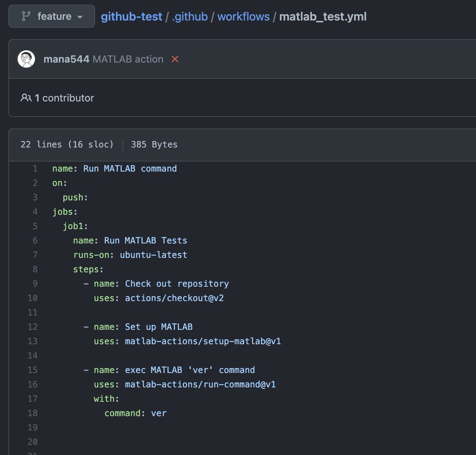The width and height of the screenshot is (476, 455).
Task: Go to the .github folder breadcrumb
Action: point(190,17)
